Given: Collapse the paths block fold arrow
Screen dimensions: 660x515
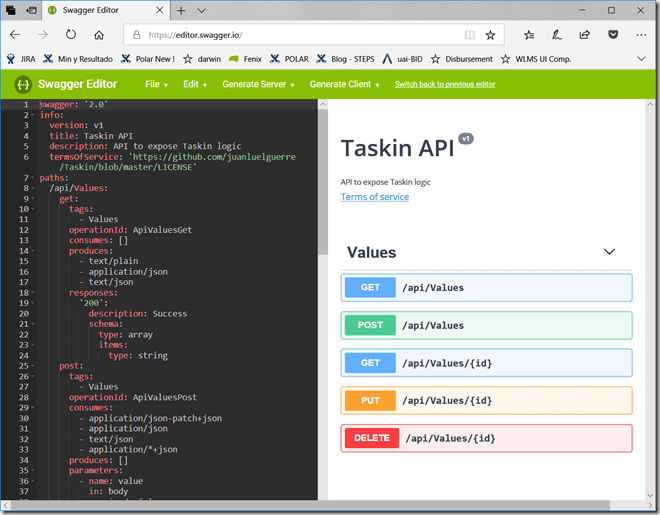Looking at the screenshot, I should coord(32,177).
